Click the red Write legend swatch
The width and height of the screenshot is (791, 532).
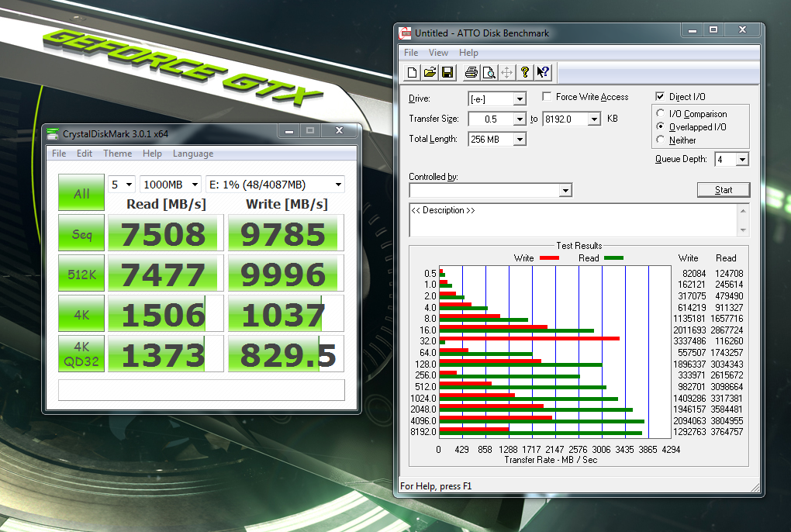[549, 257]
